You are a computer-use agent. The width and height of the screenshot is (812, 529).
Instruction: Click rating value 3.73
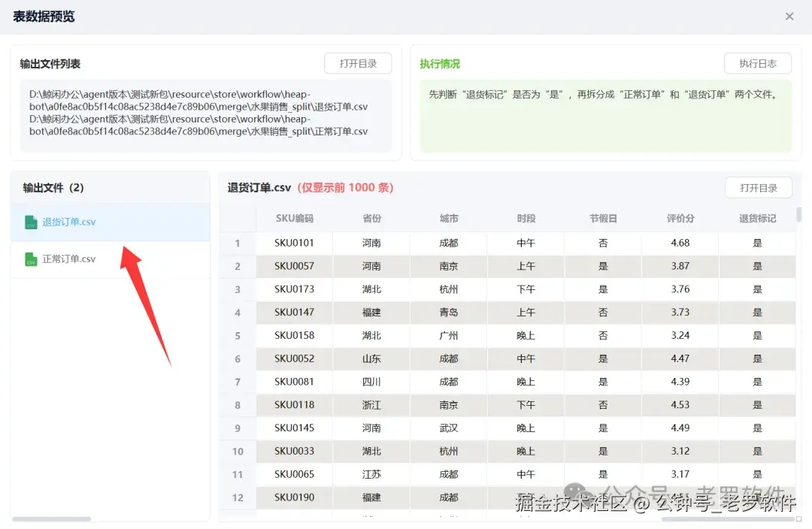click(680, 312)
